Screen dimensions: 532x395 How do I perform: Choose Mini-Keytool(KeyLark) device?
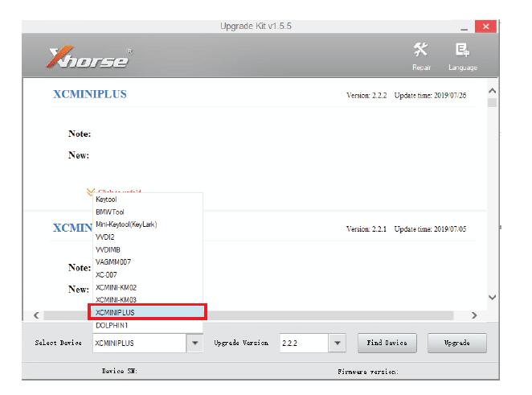[148, 224]
